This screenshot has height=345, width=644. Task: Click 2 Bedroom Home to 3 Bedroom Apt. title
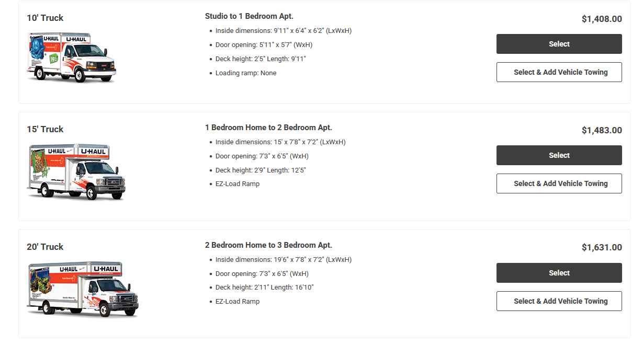(268, 245)
